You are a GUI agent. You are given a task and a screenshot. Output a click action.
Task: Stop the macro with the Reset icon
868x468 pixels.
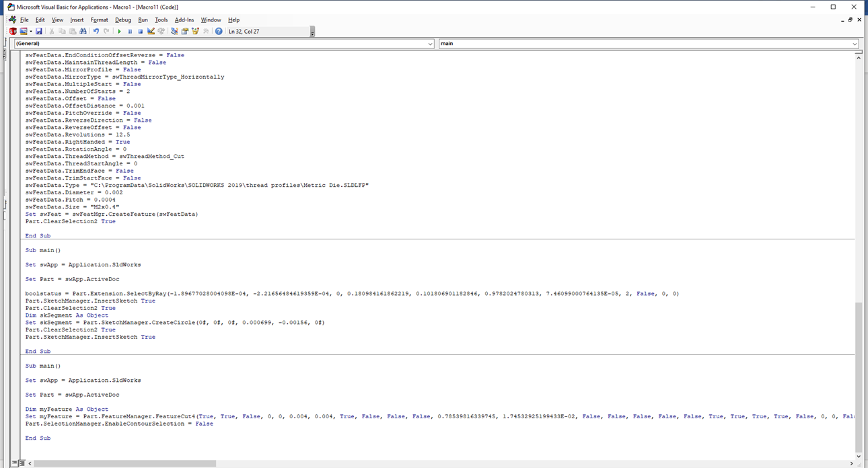click(141, 31)
